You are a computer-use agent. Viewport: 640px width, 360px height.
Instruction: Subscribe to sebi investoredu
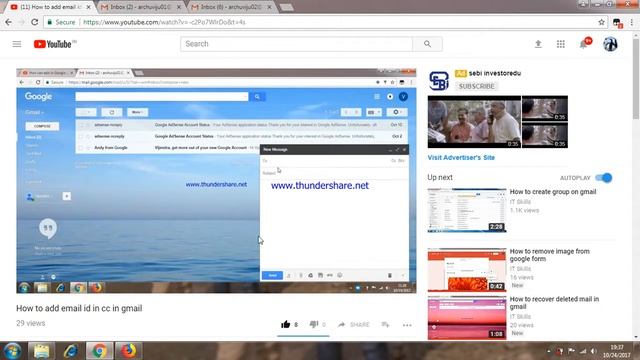click(x=476, y=86)
